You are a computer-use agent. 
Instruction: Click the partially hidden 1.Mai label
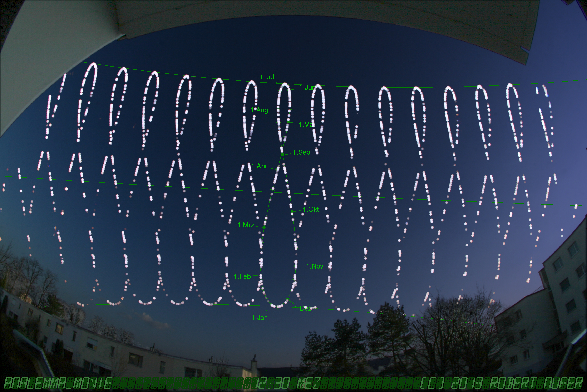tap(306, 125)
